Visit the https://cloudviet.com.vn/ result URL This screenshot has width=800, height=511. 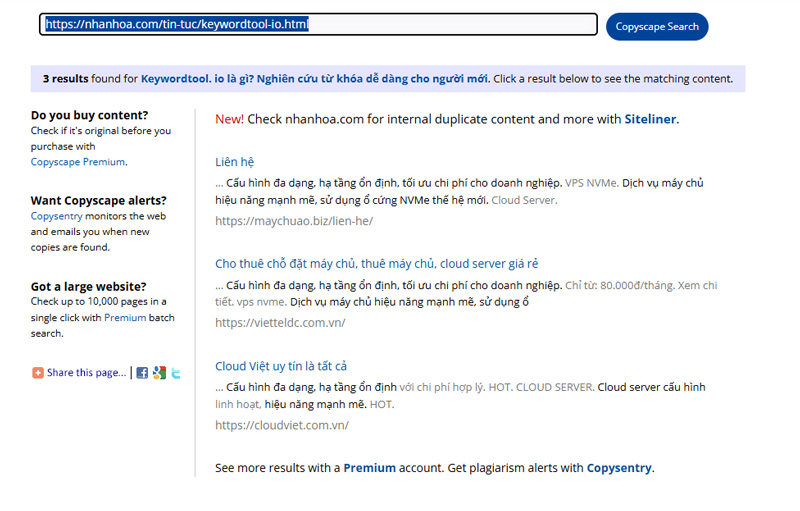(282, 425)
